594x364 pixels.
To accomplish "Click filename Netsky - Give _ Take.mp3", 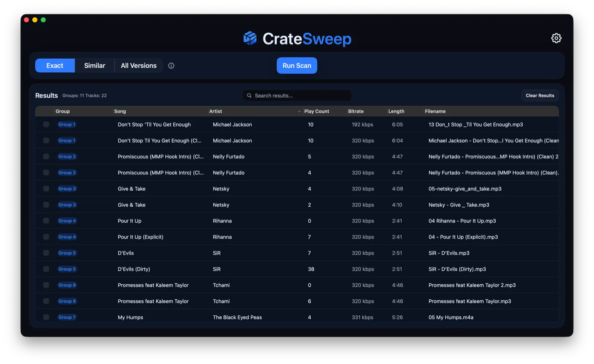I will [x=459, y=205].
